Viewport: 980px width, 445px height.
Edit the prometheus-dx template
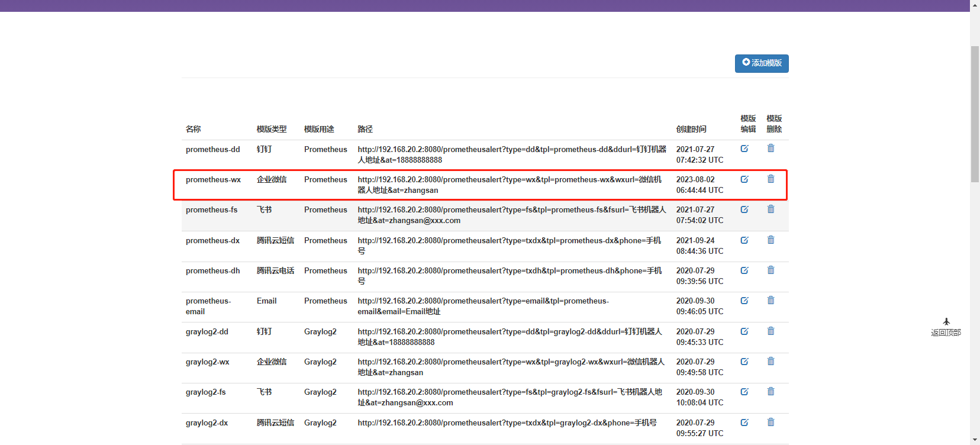(x=744, y=240)
